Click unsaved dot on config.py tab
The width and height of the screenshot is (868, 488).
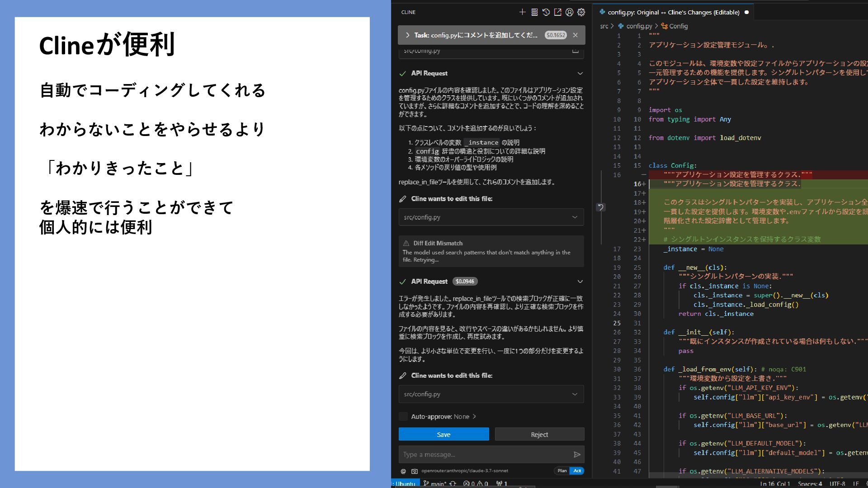coord(746,12)
